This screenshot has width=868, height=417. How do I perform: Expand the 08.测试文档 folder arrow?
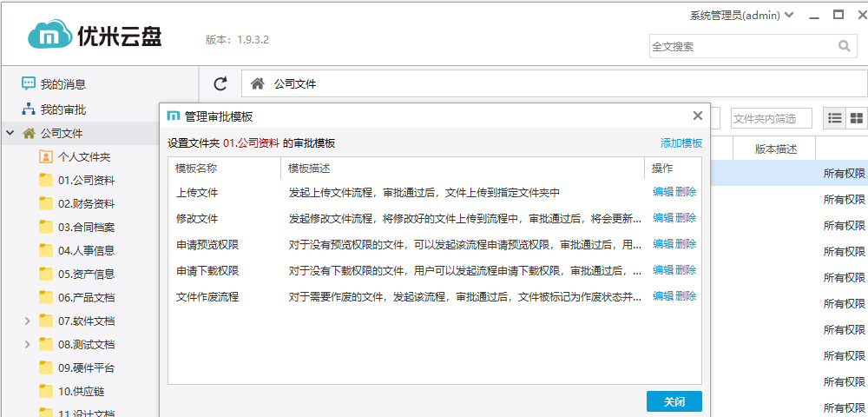point(27,344)
